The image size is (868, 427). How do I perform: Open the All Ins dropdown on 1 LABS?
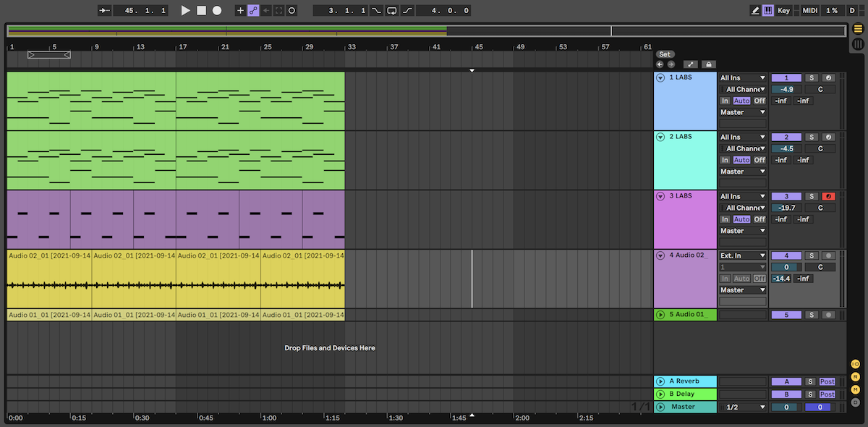click(x=742, y=77)
